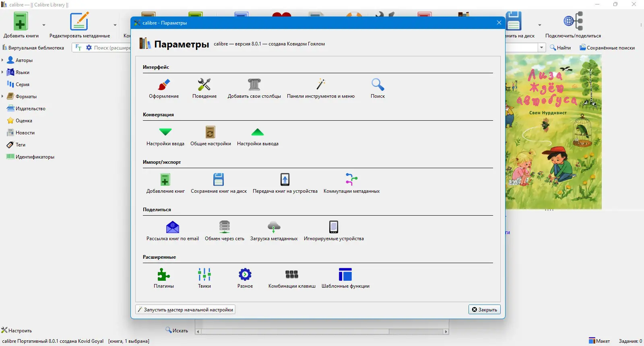Click the Авторы label in the tag browser
The image size is (644, 346).
24,60
